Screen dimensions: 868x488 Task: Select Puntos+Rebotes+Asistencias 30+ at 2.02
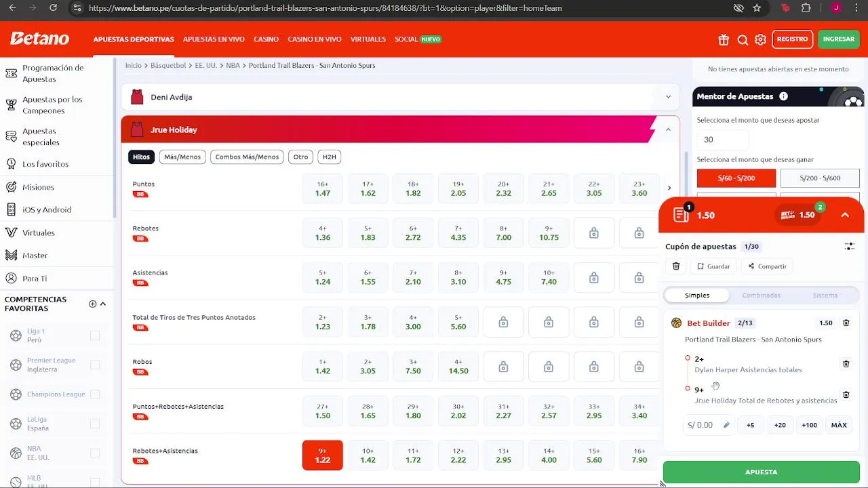[458, 411]
